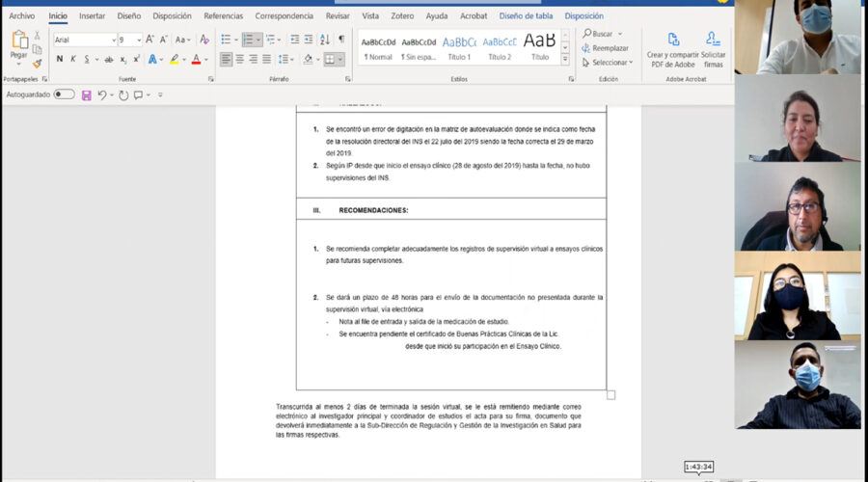Screen dimensions: 868x482
Task: Apply the Sin espaciado style
Action: point(419,48)
